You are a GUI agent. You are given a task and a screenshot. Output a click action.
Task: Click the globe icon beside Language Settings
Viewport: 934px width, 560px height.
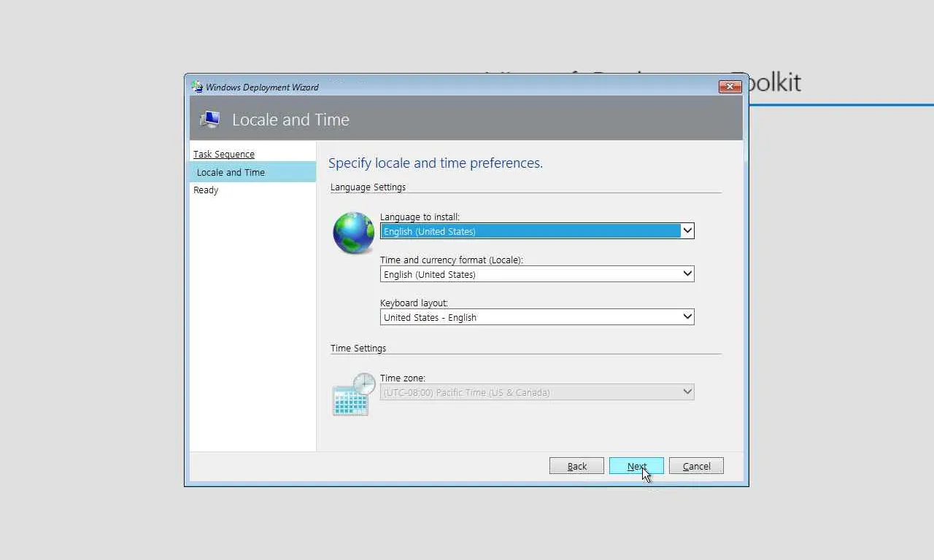click(354, 233)
